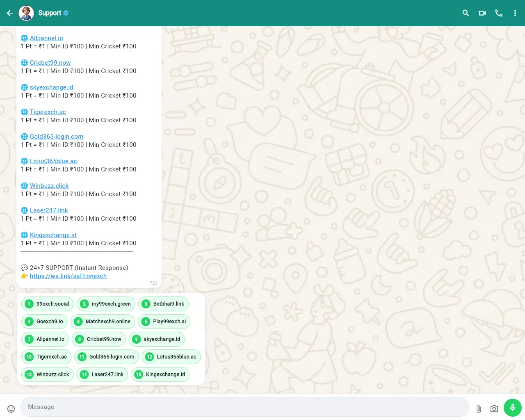
Task: Record a voice message with microphone
Action: coord(513,408)
